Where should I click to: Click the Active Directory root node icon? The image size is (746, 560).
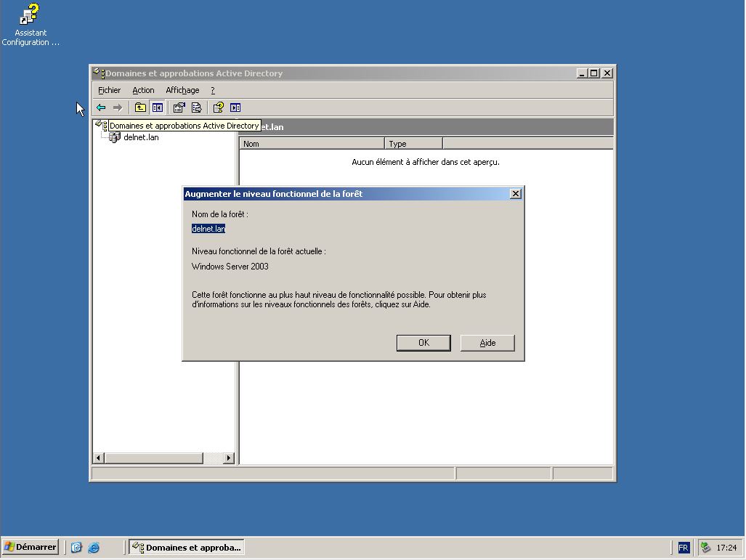[101, 126]
